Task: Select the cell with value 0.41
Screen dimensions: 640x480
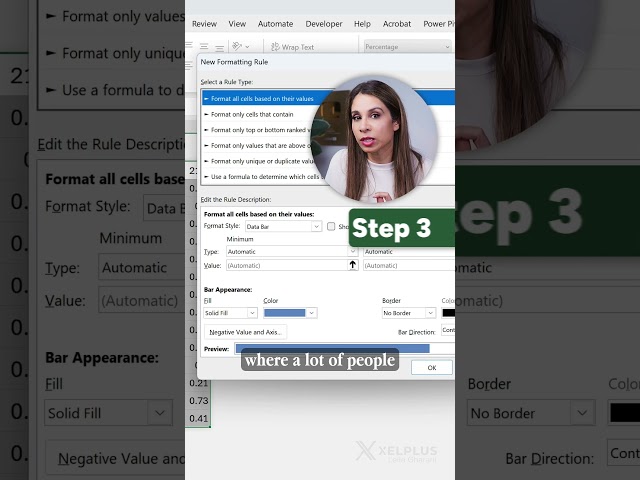Action: coord(199,418)
